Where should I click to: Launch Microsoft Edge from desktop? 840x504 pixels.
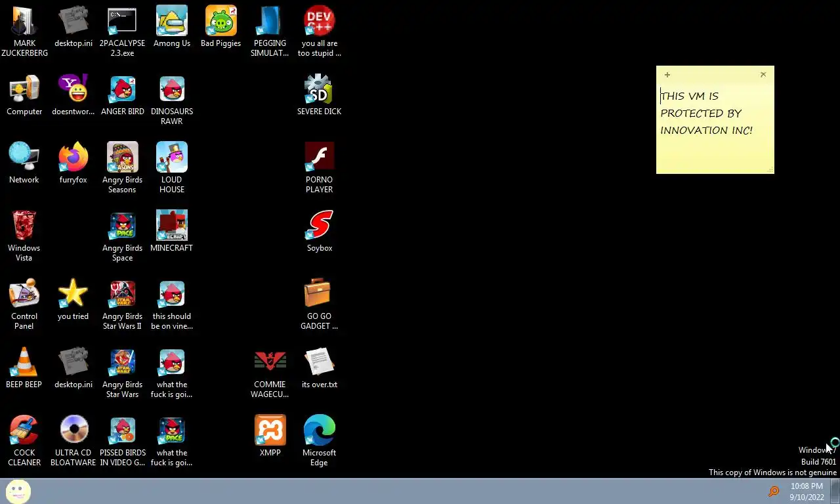coord(320,440)
